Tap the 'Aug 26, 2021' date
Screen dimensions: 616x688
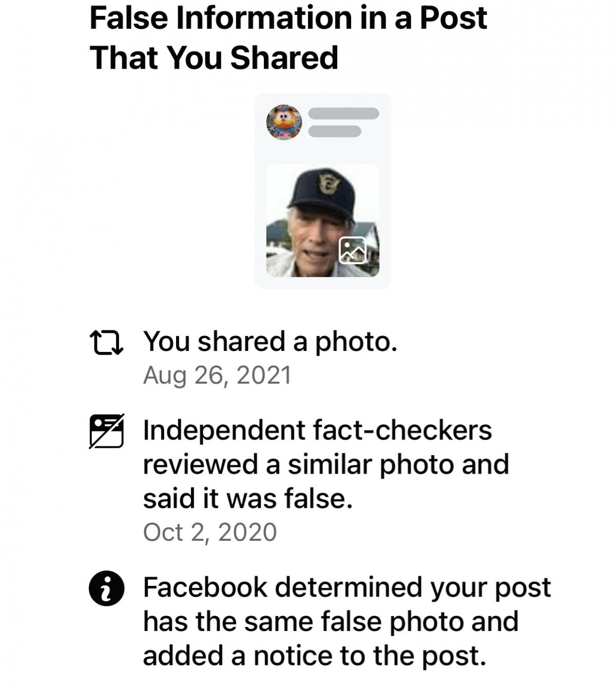point(217,375)
